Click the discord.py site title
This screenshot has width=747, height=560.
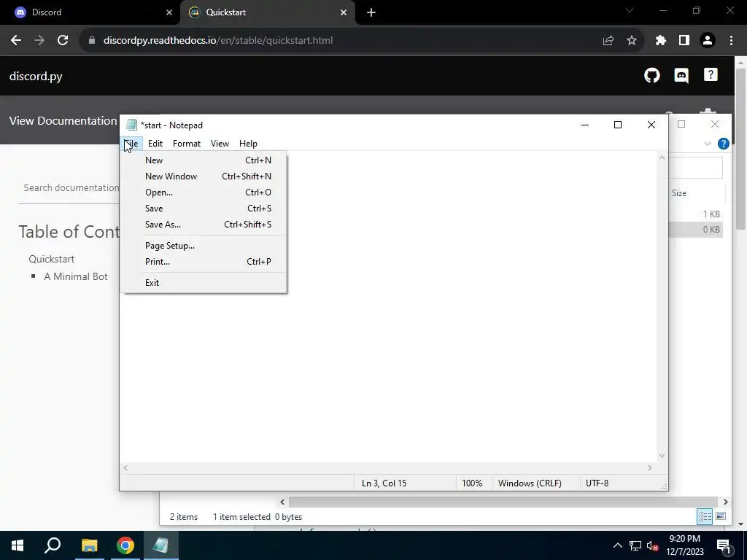coord(36,76)
